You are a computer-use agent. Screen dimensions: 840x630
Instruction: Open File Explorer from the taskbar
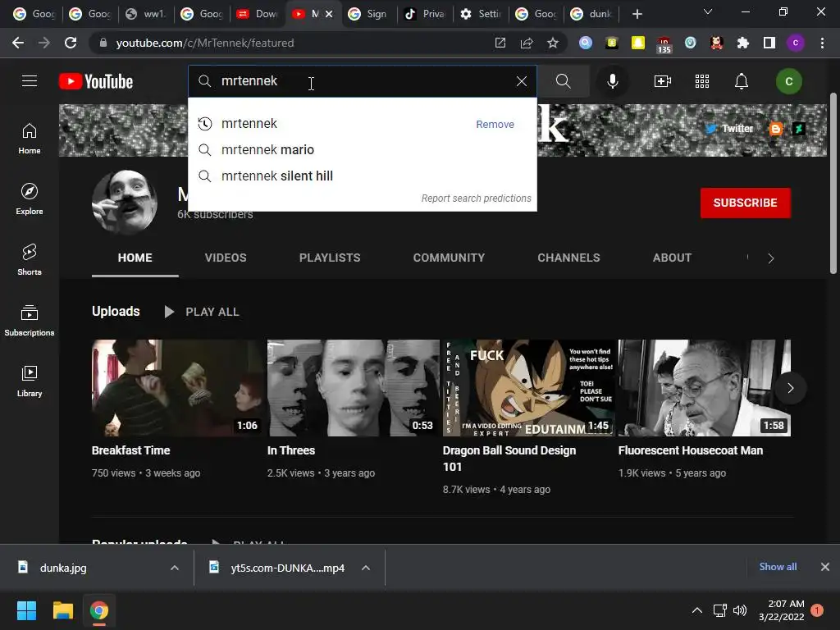(x=62, y=610)
